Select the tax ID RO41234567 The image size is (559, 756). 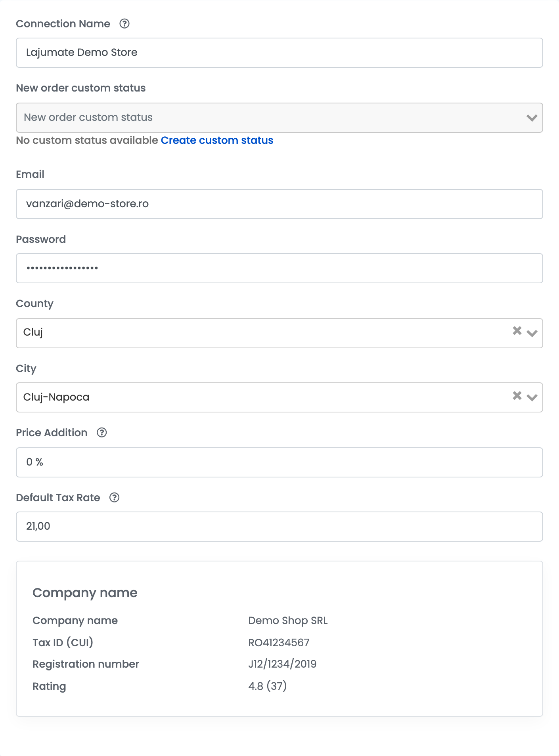click(x=279, y=643)
